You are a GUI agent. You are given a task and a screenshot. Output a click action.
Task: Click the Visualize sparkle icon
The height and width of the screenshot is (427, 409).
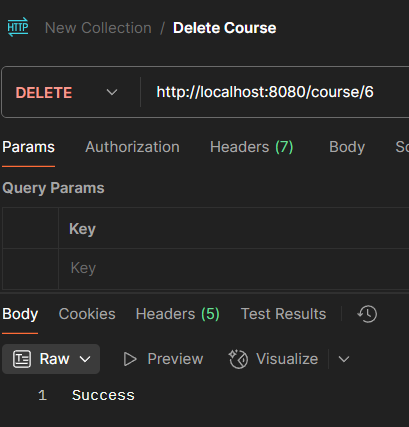tap(238, 359)
